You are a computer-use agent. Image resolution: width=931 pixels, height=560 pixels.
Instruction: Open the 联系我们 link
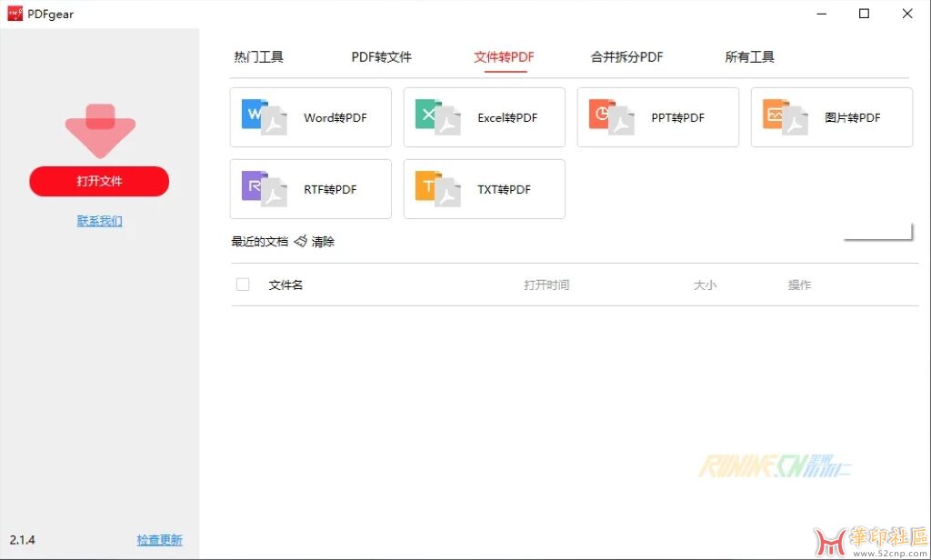click(x=99, y=221)
